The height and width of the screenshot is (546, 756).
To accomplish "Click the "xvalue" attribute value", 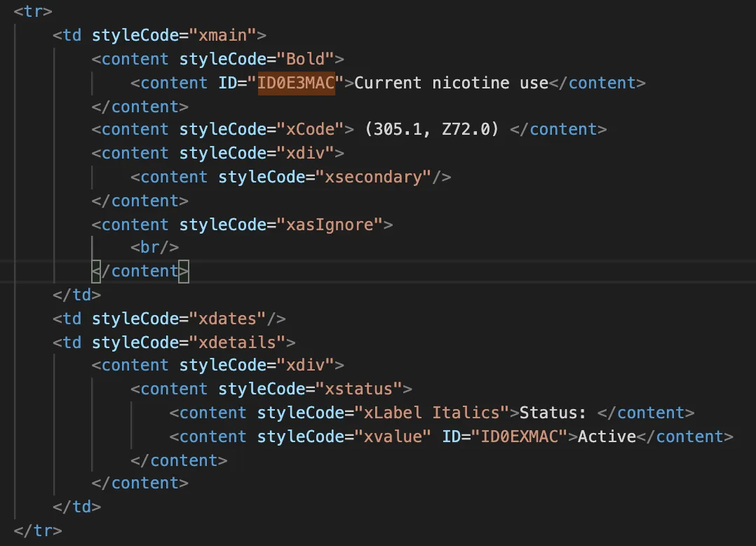I will pos(393,437).
